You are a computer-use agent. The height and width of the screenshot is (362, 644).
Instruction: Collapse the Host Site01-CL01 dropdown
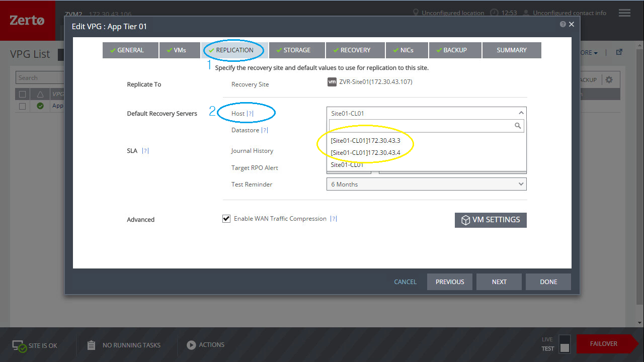(x=521, y=113)
